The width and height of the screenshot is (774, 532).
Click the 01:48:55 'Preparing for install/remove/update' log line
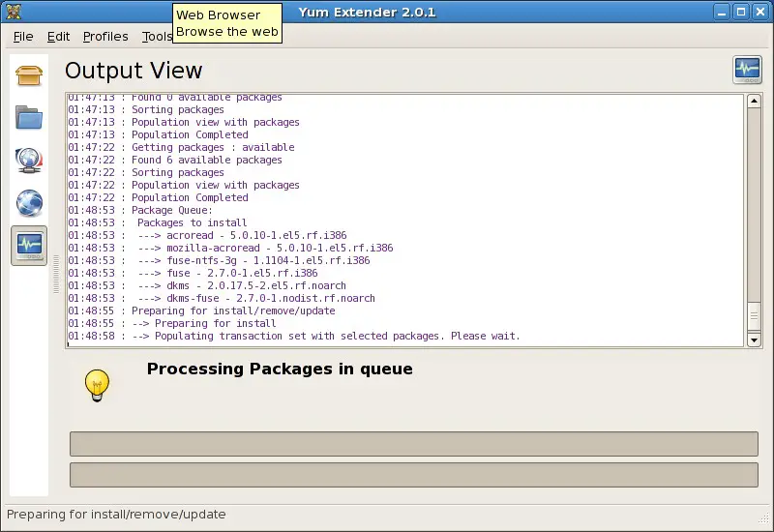click(201, 310)
